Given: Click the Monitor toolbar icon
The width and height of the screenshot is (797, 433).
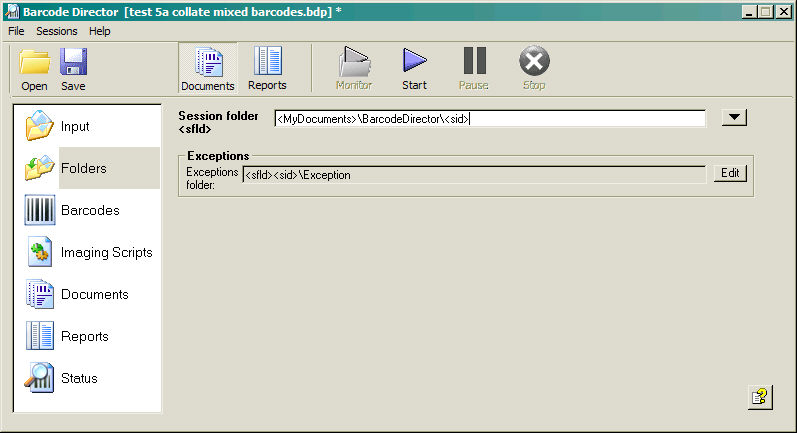Looking at the screenshot, I should [353, 67].
